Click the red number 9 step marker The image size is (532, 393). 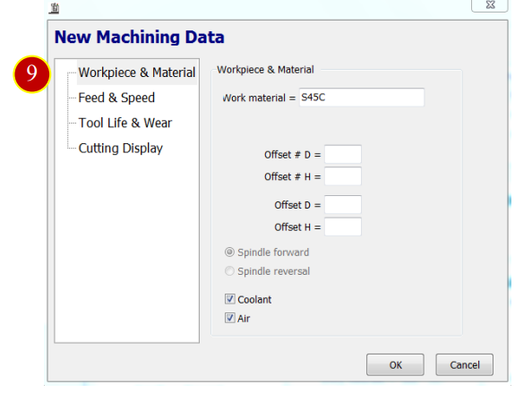pos(31,74)
